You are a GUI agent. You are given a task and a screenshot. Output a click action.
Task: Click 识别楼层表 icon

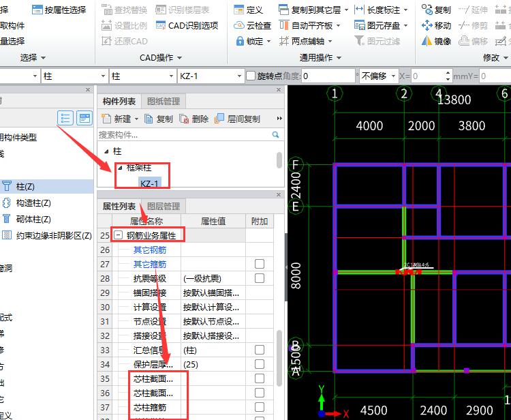pos(161,10)
